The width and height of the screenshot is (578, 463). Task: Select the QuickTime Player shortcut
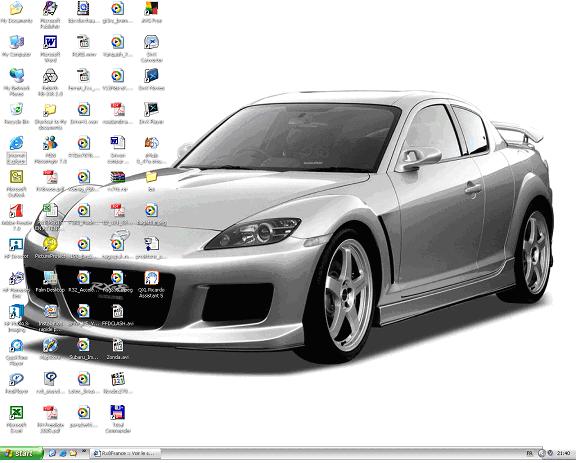16,346
